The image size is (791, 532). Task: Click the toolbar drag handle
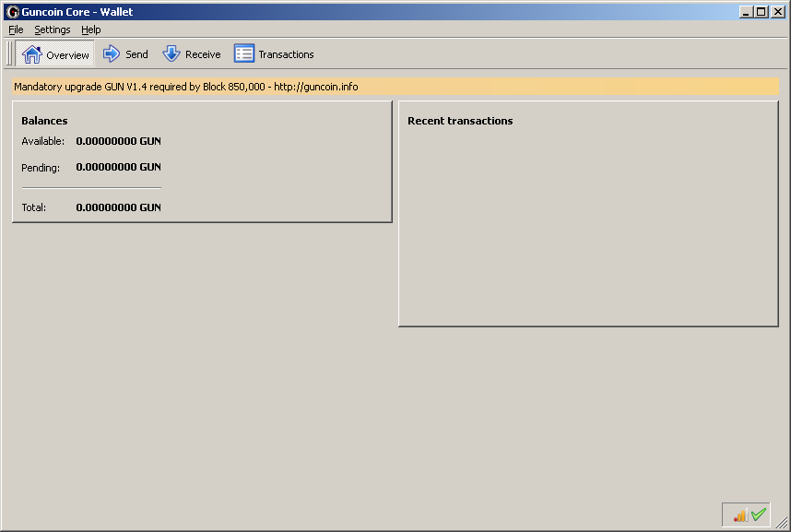[8, 53]
